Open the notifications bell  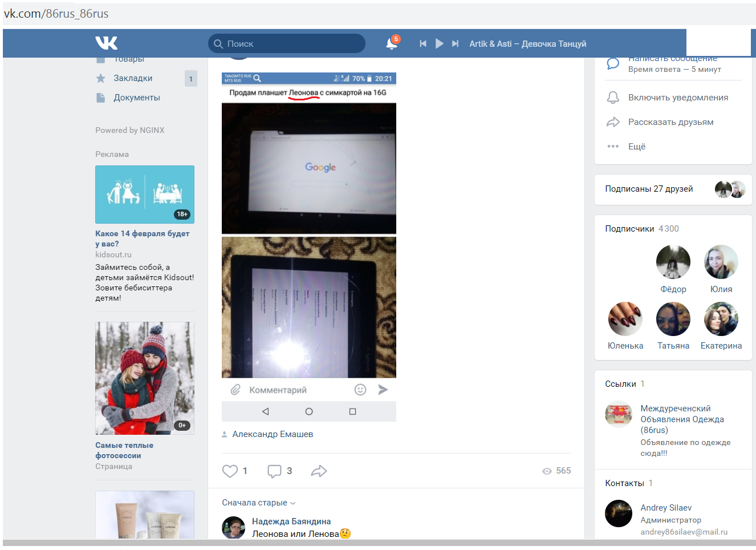tap(391, 44)
